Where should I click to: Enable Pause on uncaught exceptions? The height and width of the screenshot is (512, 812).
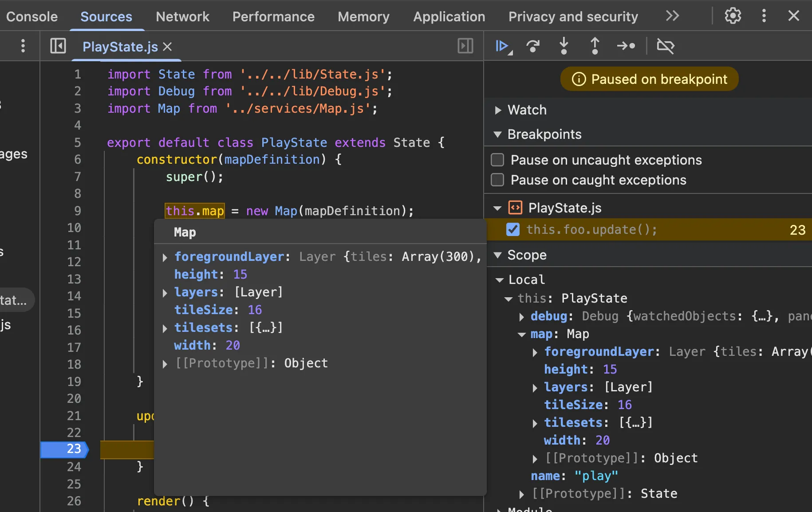point(498,160)
